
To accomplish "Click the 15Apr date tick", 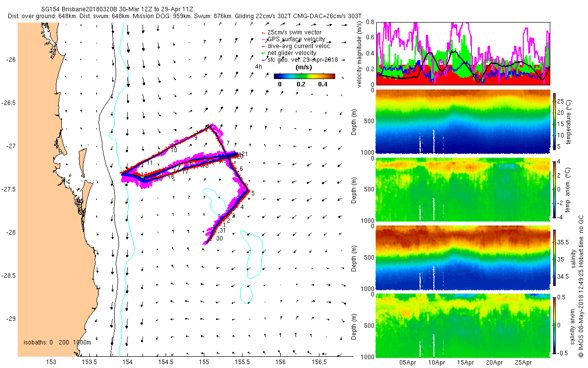I will (465, 363).
